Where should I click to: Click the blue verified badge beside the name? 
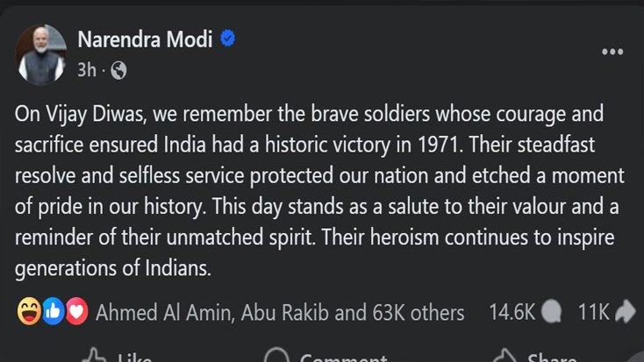point(227,39)
